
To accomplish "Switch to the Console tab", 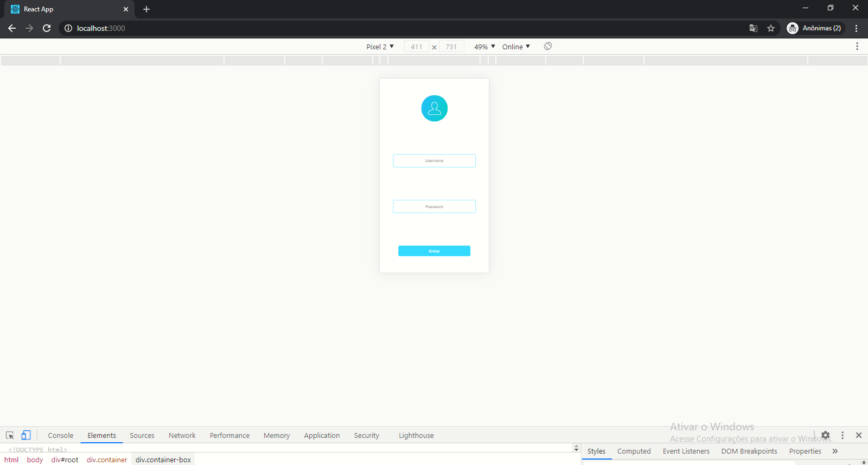I will coord(60,435).
